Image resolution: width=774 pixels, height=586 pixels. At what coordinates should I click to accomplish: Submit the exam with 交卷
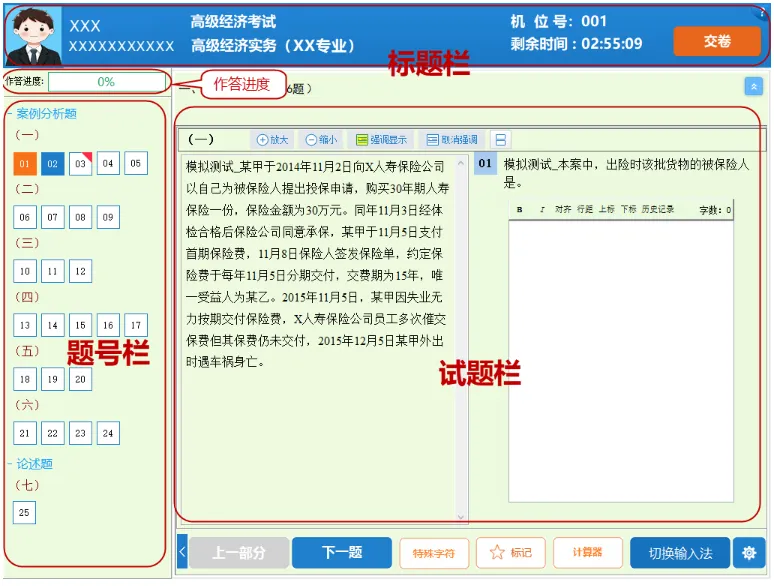(x=717, y=41)
